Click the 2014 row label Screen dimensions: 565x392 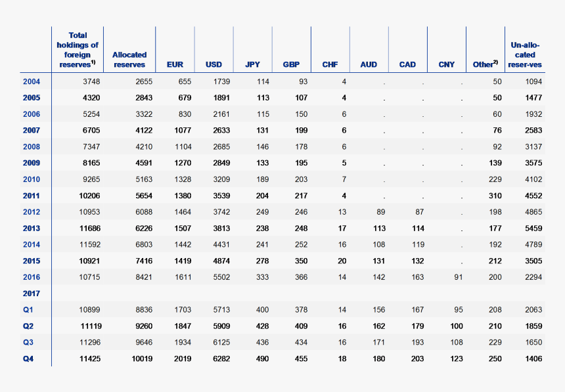pos(32,245)
